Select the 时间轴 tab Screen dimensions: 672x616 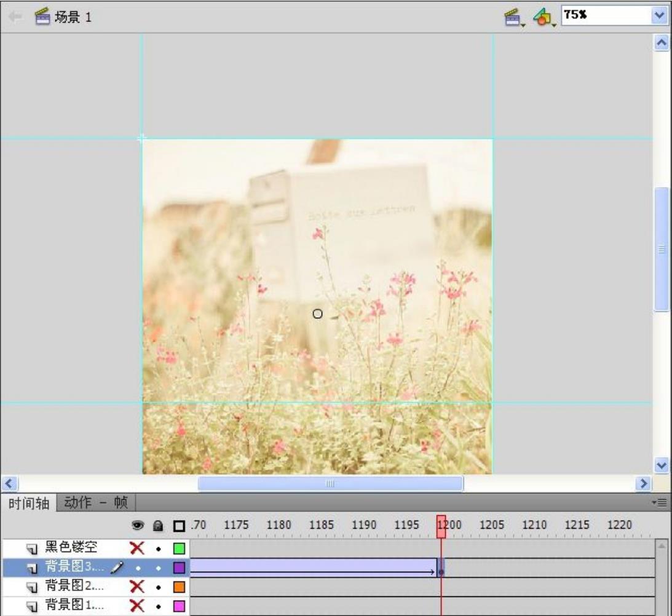click(x=29, y=502)
